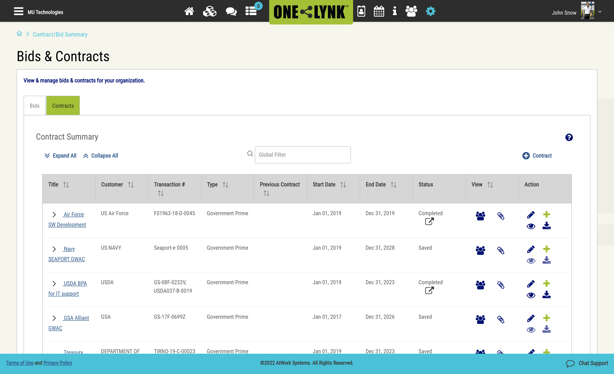This screenshot has height=374, width=614.
Task: Expand the USDA BPA for IT support row
Action: (x=54, y=284)
